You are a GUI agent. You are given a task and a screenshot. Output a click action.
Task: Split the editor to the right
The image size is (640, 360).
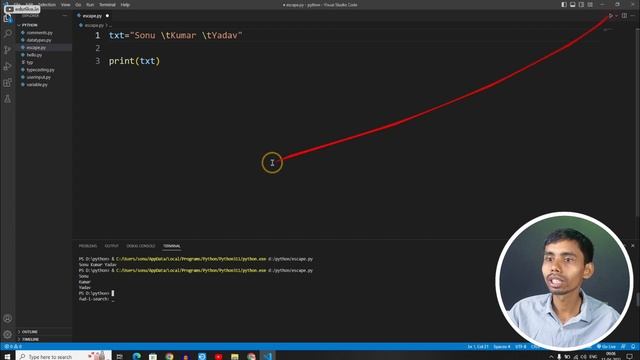(624, 16)
